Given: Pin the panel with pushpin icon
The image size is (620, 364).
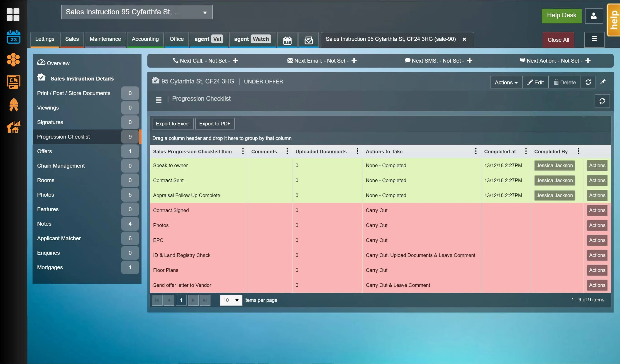Looking at the screenshot, I should point(603,82).
